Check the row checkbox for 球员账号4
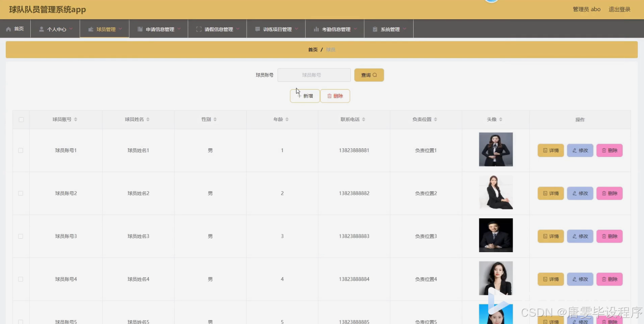 point(21,279)
